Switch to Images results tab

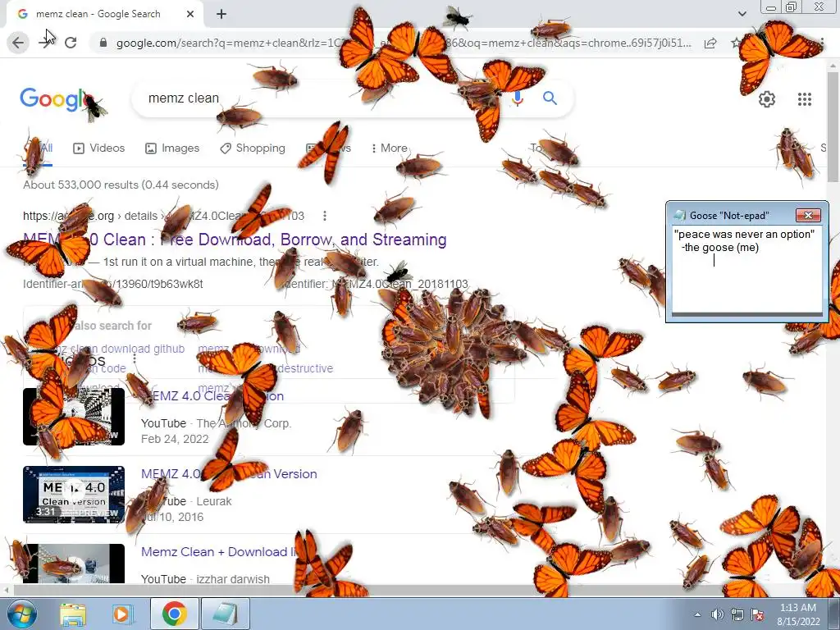(x=172, y=148)
